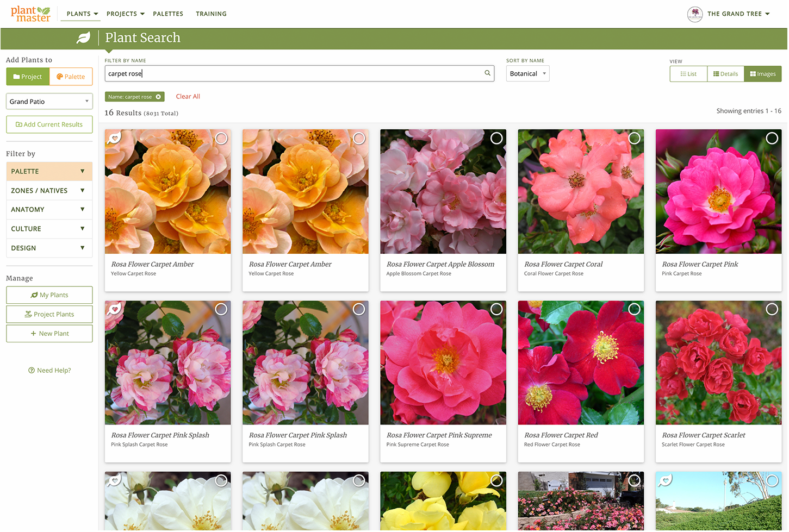This screenshot has width=789, height=532.
Task: Expand The Grand Tree account menu
Action: coord(738,14)
